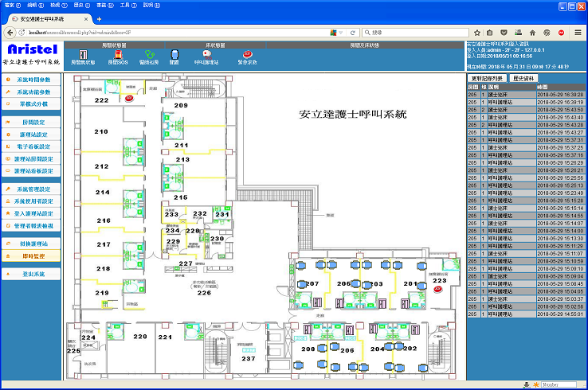Open the 歷史 menu
This screenshot has width=588, height=390.
[x=82, y=6]
